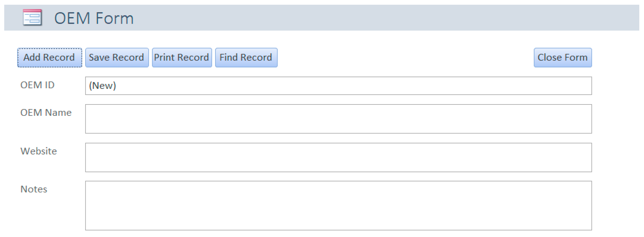Viewport: 644px width, 237px height.
Task: Click the OEM Name label
Action: click(x=46, y=113)
